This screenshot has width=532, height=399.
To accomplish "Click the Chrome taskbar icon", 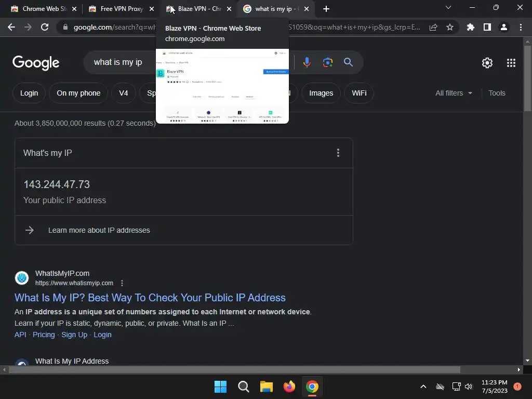I will (312, 387).
